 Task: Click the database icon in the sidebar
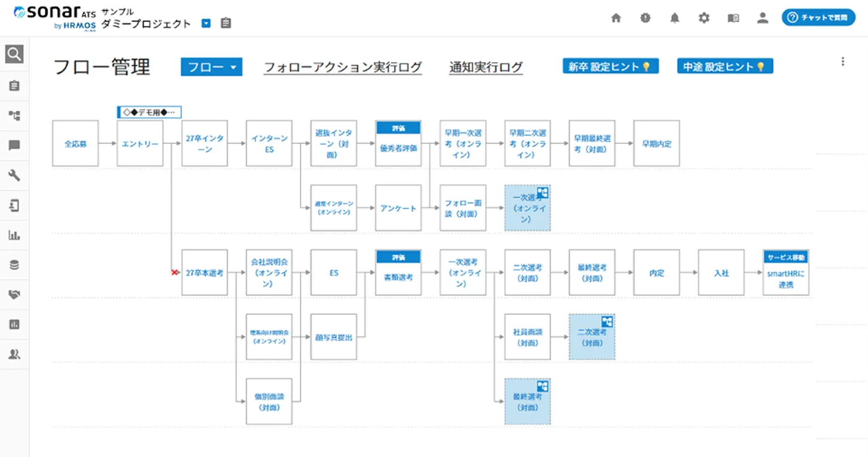pyautogui.click(x=14, y=265)
